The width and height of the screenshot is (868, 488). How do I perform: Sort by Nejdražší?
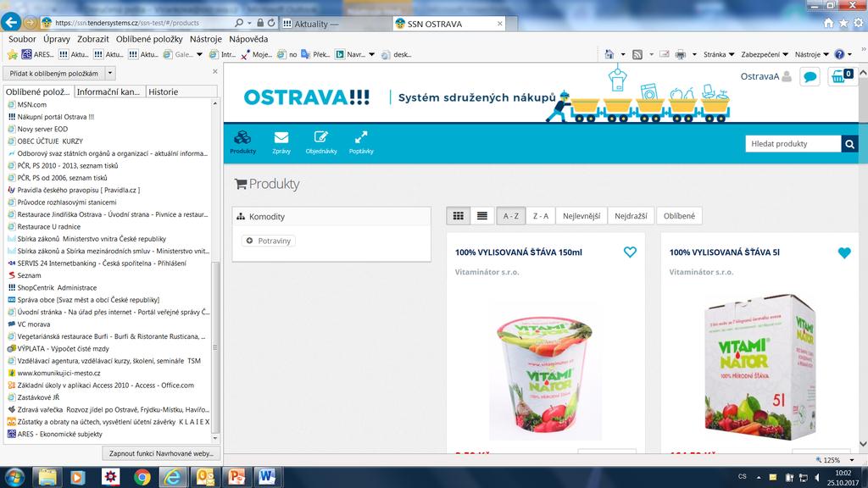click(x=631, y=216)
